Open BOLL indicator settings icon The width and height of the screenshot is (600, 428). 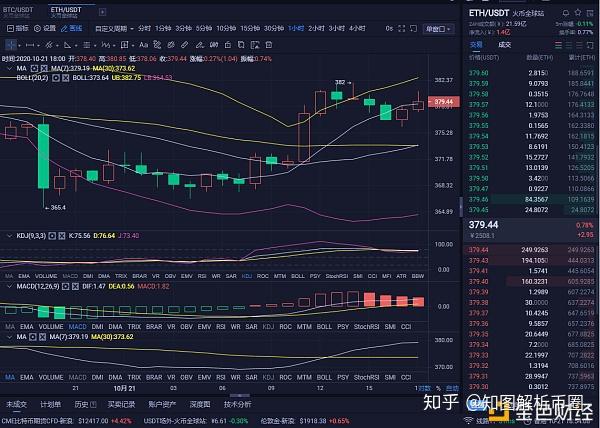[x=56, y=78]
